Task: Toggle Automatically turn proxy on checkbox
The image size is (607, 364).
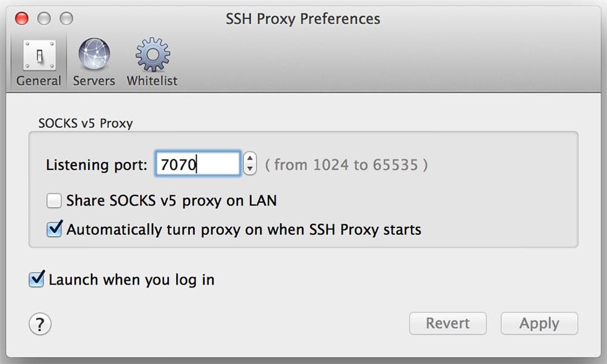Action: (x=54, y=229)
